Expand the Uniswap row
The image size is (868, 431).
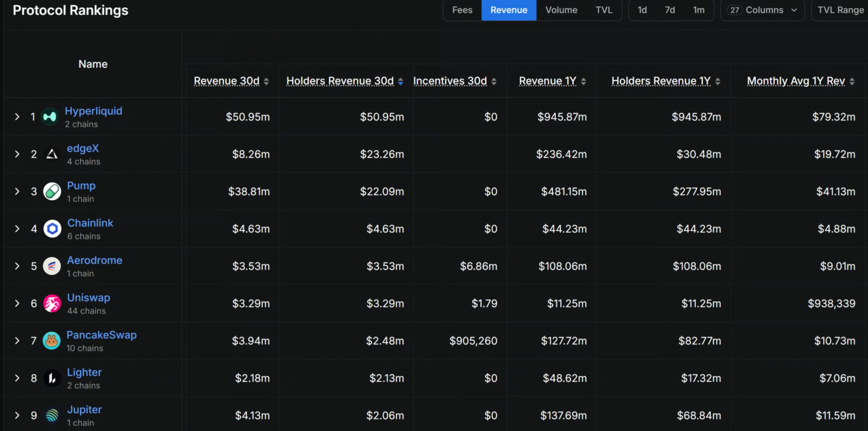tap(17, 303)
